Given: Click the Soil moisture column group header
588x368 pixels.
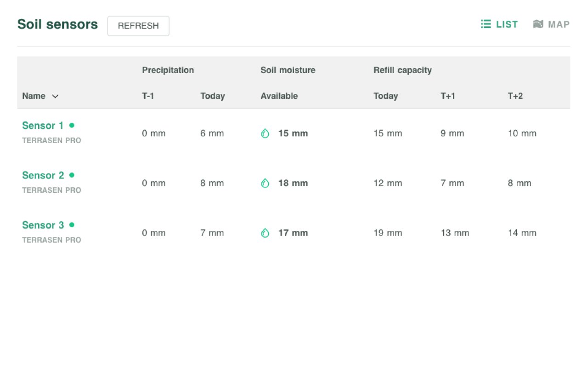Looking at the screenshot, I should [x=288, y=70].
